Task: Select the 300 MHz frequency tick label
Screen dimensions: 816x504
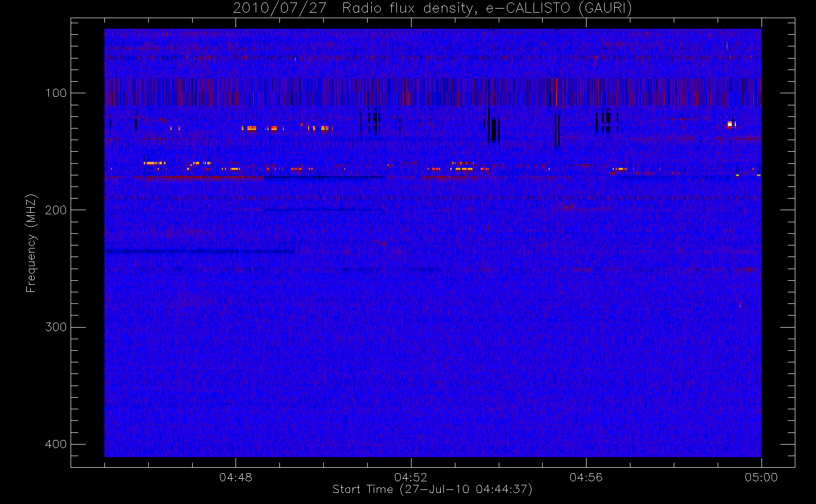Action: pyautogui.click(x=55, y=327)
